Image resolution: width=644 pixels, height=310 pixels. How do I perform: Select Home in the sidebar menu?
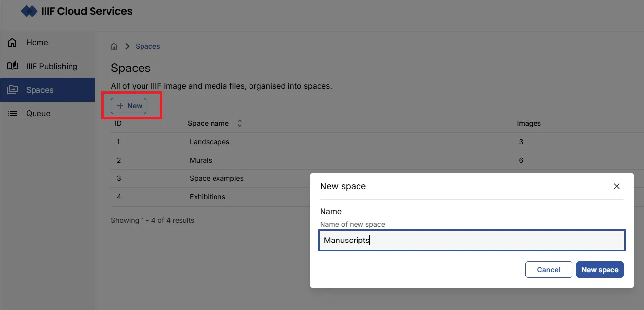click(37, 42)
